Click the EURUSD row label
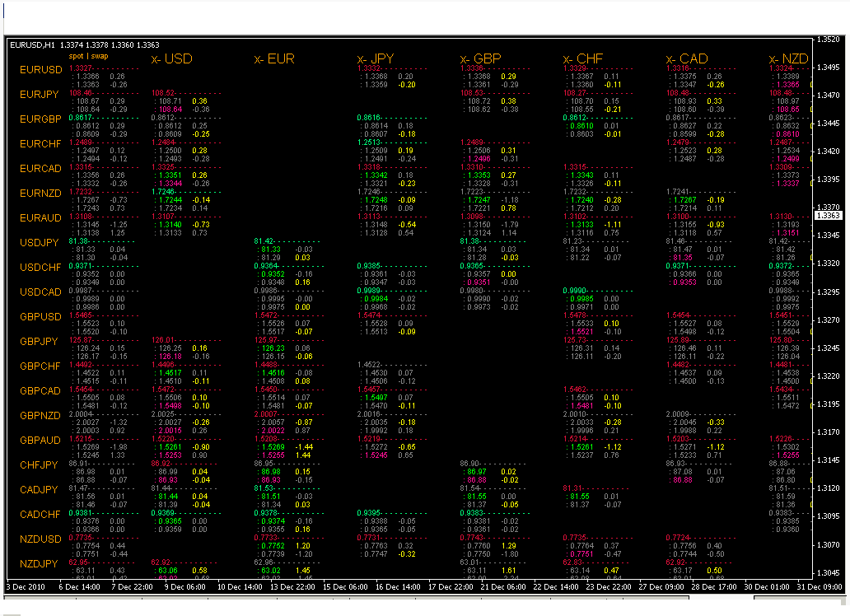This screenshot has width=850, height=616. [40, 70]
